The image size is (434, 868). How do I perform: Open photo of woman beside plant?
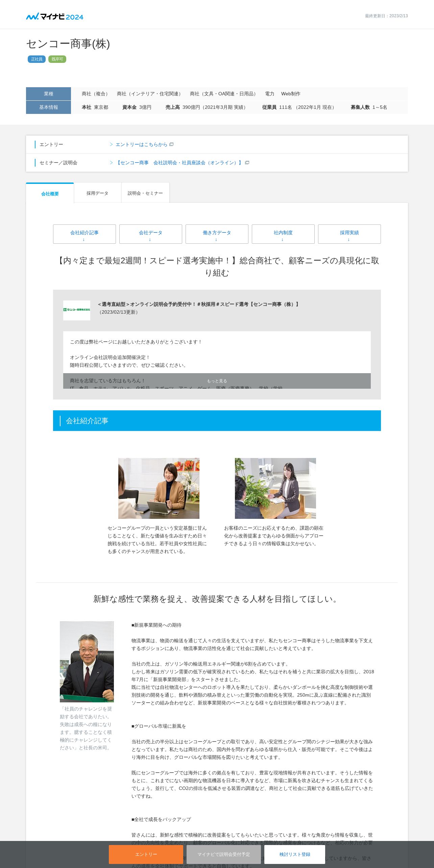pyautogui.click(x=275, y=488)
